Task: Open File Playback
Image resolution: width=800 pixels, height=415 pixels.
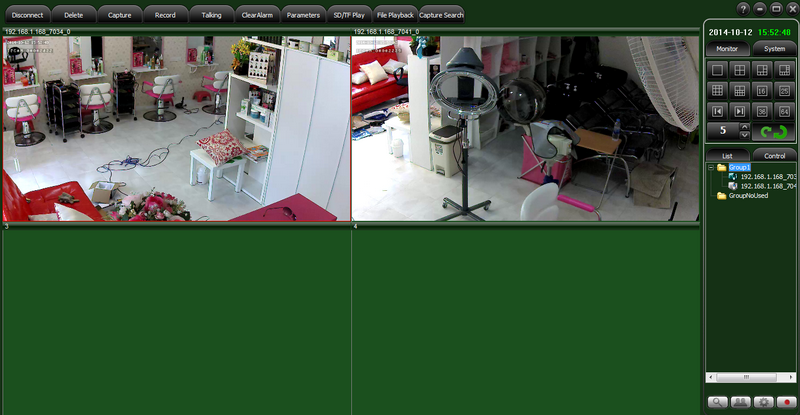Action: (395, 15)
